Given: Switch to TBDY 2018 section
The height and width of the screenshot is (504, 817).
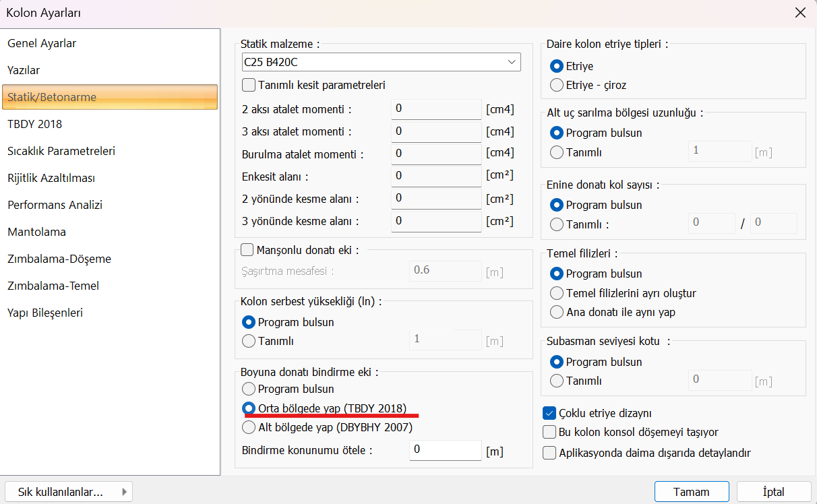Looking at the screenshot, I should 110,124.
